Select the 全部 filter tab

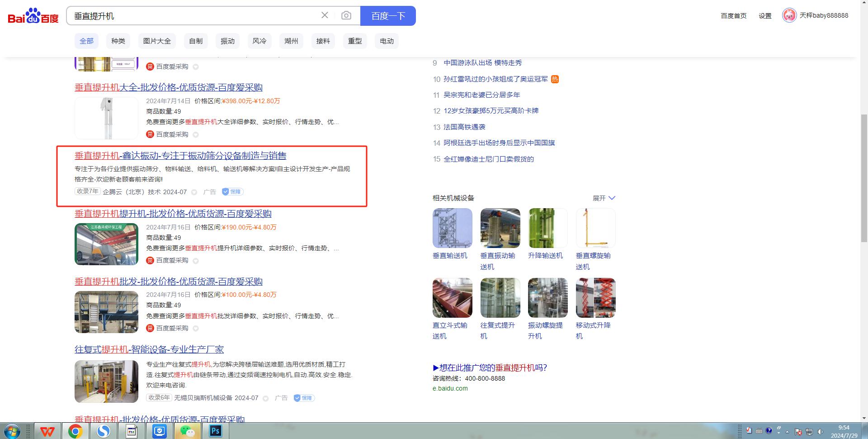[86, 41]
